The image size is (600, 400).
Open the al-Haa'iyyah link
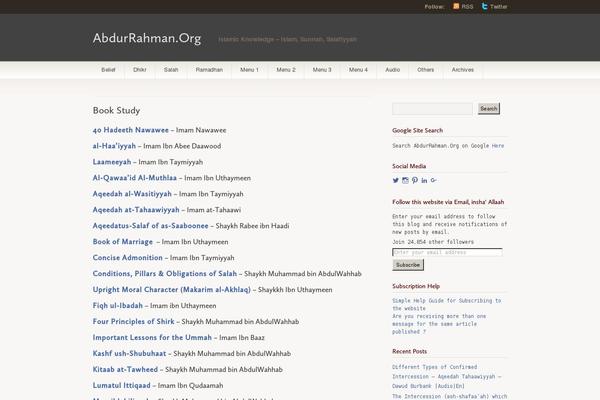[x=114, y=146]
